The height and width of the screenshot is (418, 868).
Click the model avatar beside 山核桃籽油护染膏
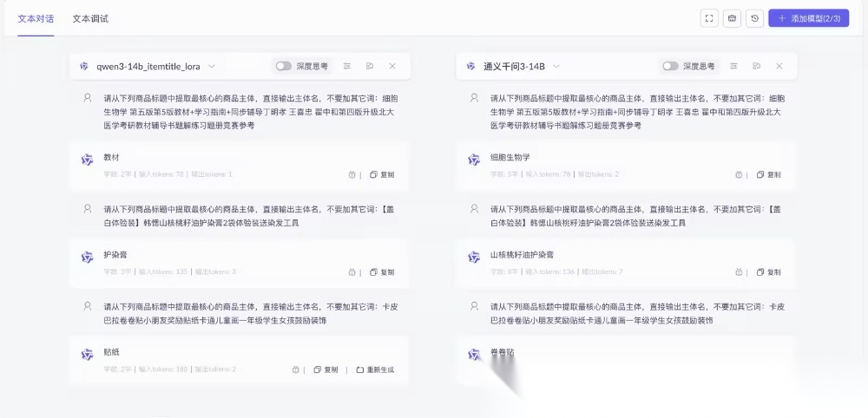pyautogui.click(x=474, y=257)
